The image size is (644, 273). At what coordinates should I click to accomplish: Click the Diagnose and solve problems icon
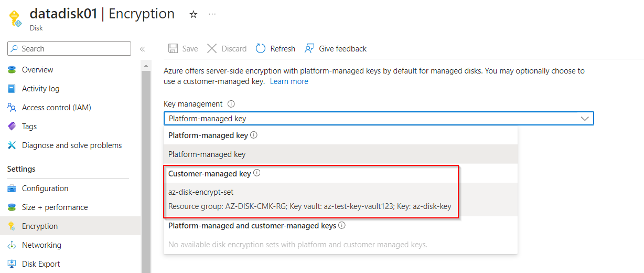(x=12, y=145)
